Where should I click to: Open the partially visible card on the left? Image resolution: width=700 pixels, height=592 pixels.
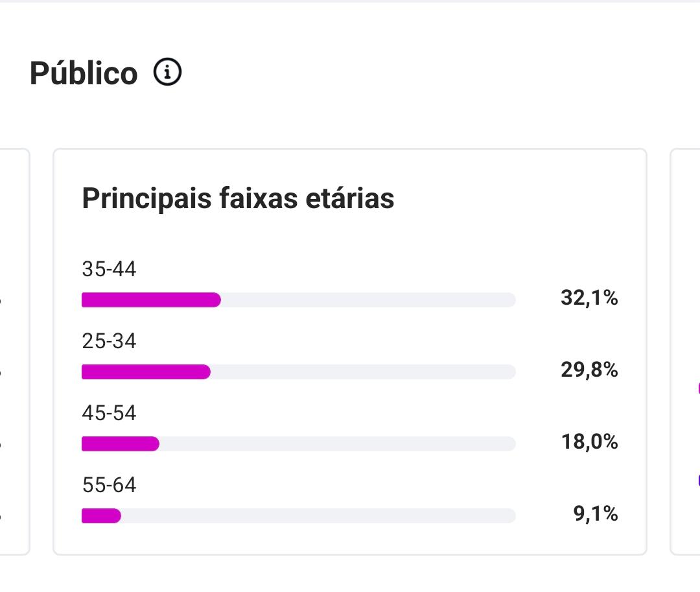pos(14,351)
